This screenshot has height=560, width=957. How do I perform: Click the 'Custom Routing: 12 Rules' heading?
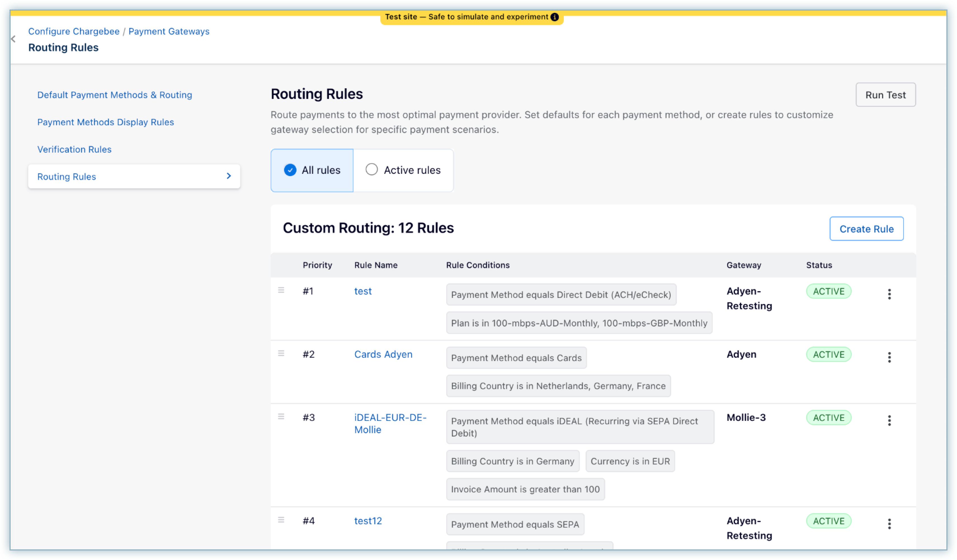[x=368, y=228]
